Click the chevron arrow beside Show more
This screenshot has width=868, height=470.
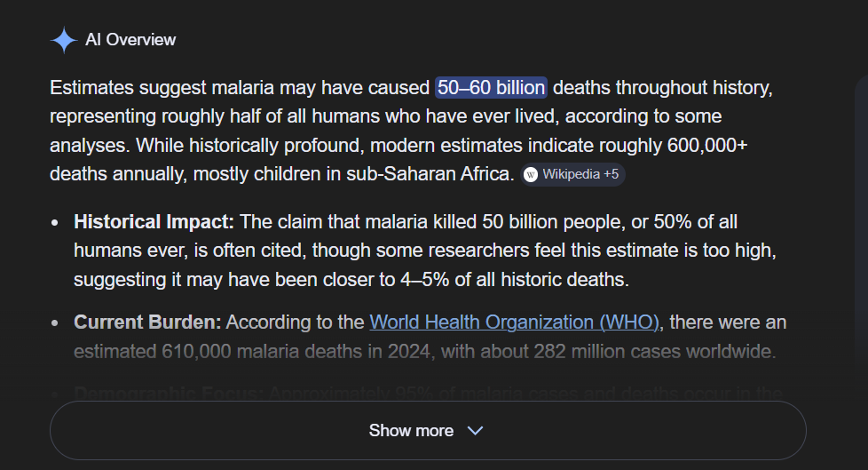pyautogui.click(x=475, y=431)
